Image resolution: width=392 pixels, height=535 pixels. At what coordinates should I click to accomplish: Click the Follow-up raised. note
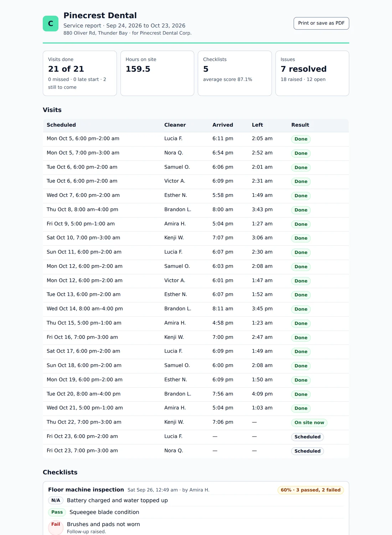click(87, 531)
